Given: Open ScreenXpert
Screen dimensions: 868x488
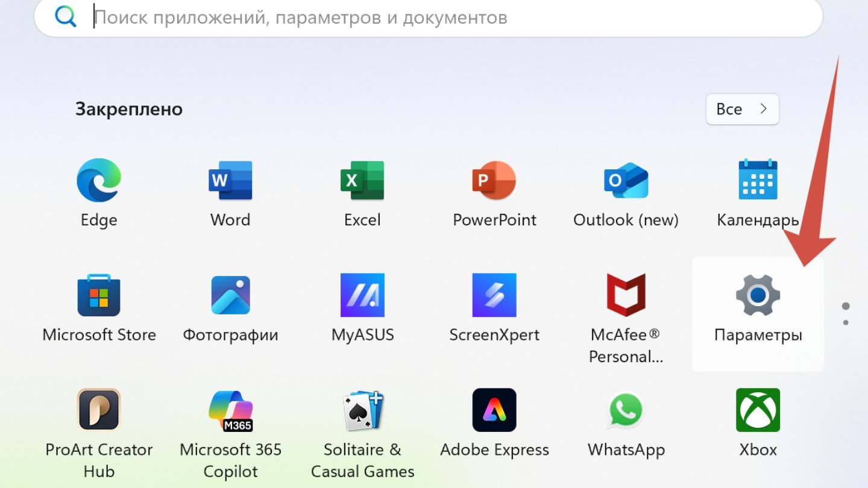Looking at the screenshot, I should tap(494, 295).
